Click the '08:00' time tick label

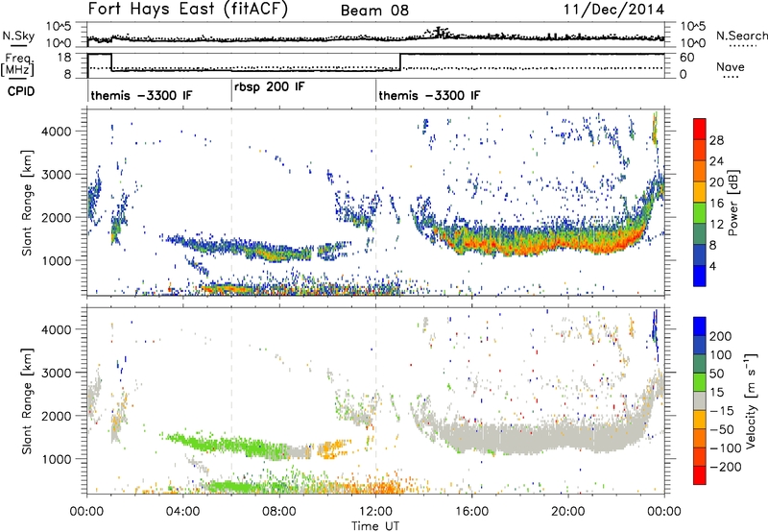(279, 512)
